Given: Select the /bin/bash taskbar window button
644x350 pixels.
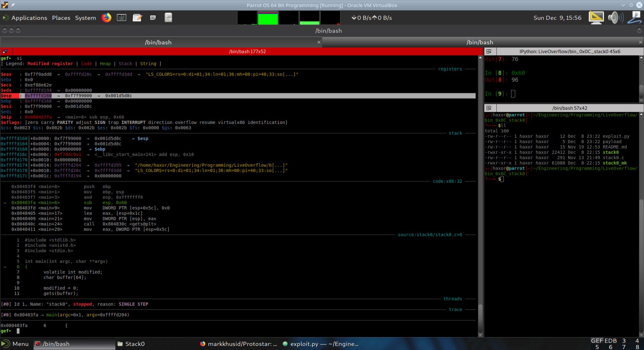Looking at the screenshot, I should [x=74, y=344].
